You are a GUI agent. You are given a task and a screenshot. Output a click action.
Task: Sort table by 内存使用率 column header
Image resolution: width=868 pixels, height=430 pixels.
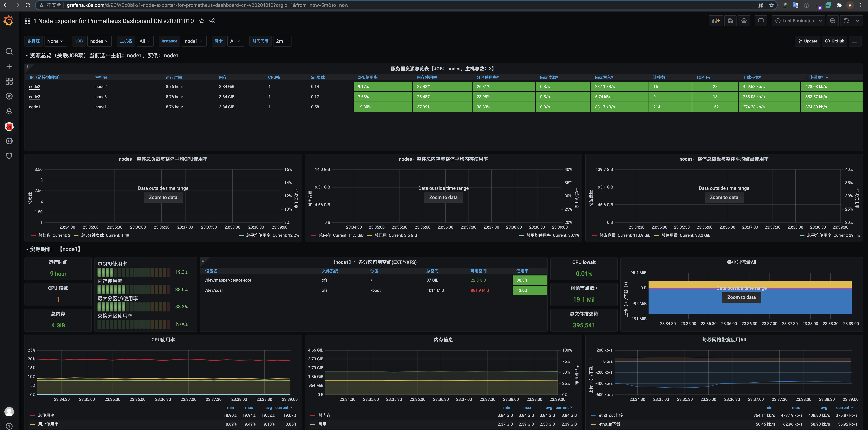(427, 77)
